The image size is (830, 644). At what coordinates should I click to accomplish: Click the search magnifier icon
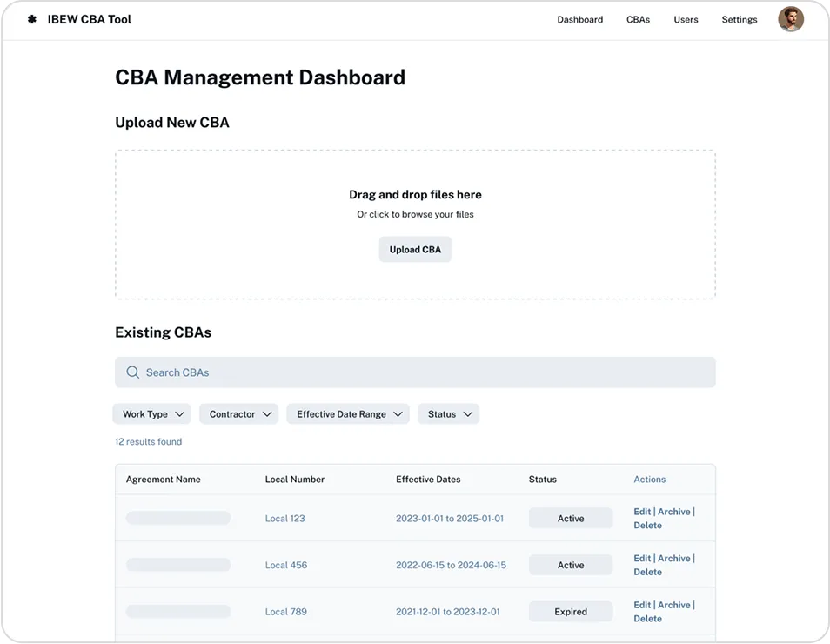pos(133,372)
